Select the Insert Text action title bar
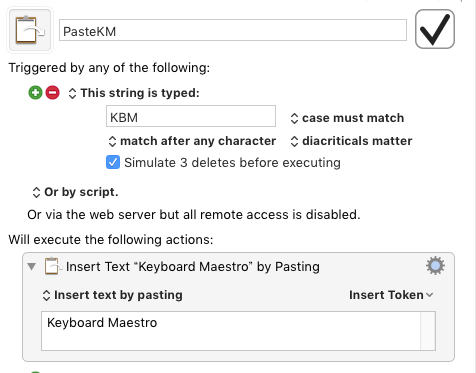476x373 pixels. (x=238, y=266)
